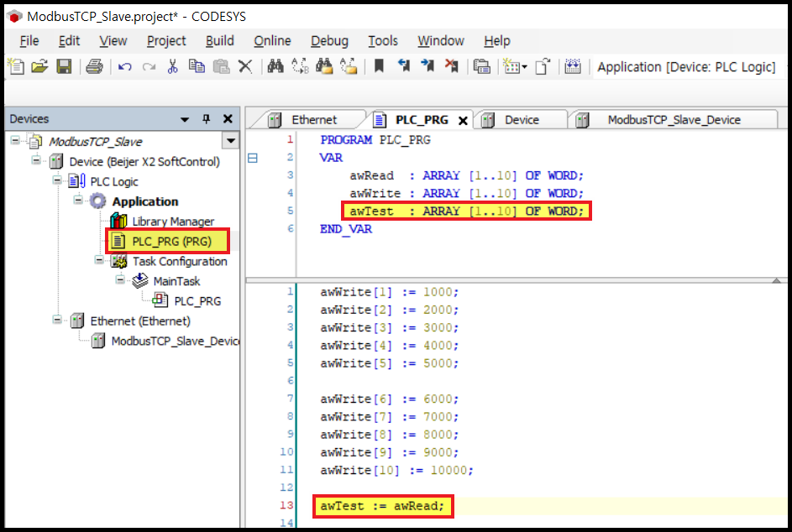Click the awTest array declaration line
The width and height of the screenshot is (792, 532).
click(x=466, y=211)
